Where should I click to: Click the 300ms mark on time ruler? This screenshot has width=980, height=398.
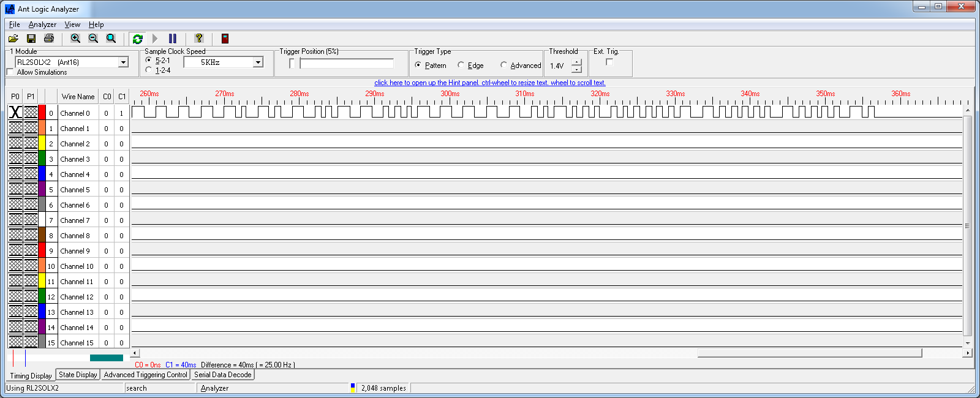pos(450,94)
